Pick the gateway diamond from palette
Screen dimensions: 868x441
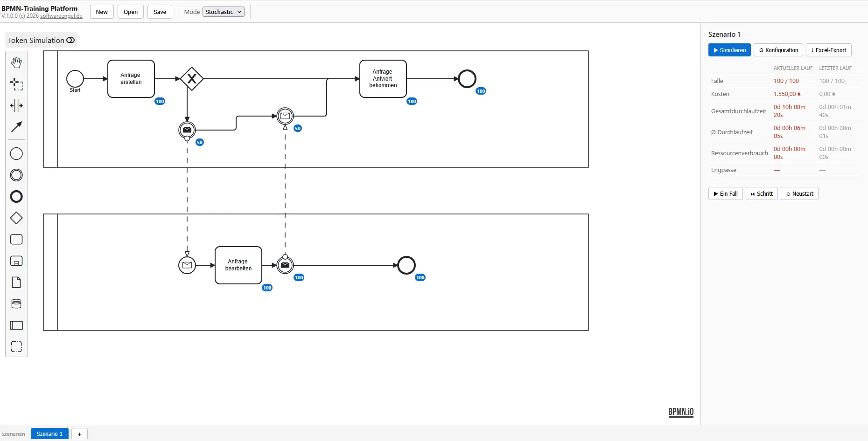(16, 218)
